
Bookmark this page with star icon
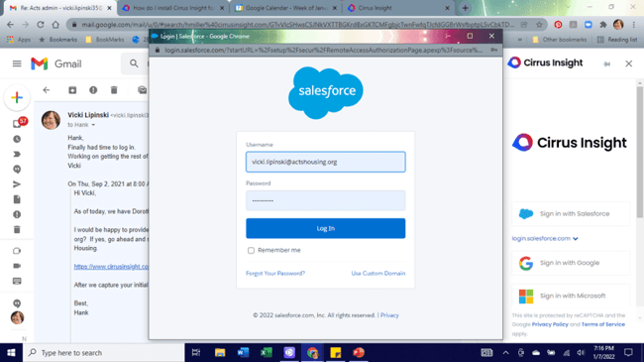[539, 25]
